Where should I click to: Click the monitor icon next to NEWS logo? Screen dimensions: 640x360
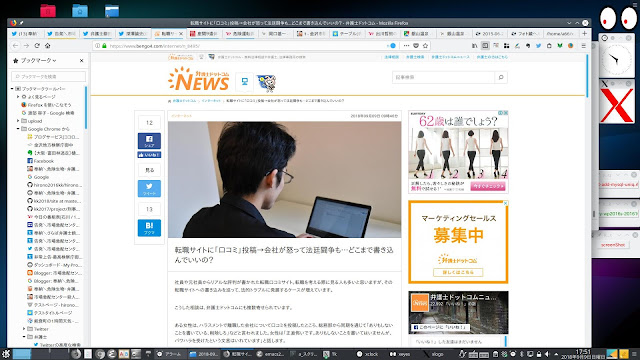pyautogui.click(x=244, y=82)
